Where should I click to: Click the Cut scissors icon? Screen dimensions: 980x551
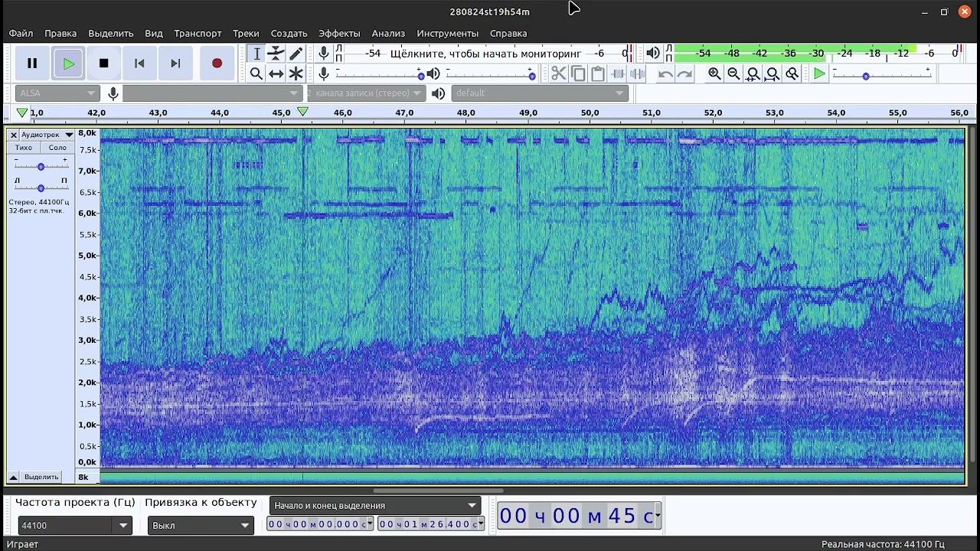point(558,73)
